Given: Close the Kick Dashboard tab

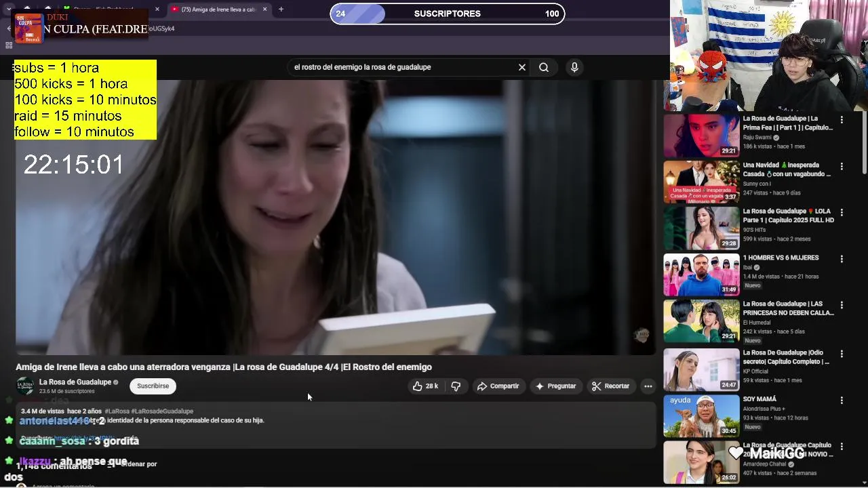Looking at the screenshot, I should pos(157,9).
